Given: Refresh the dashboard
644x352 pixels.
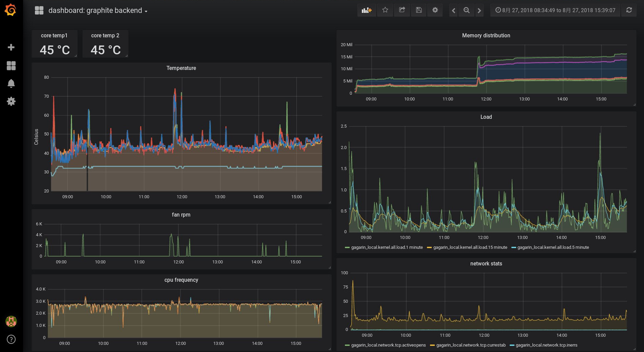Looking at the screenshot, I should 629,10.
